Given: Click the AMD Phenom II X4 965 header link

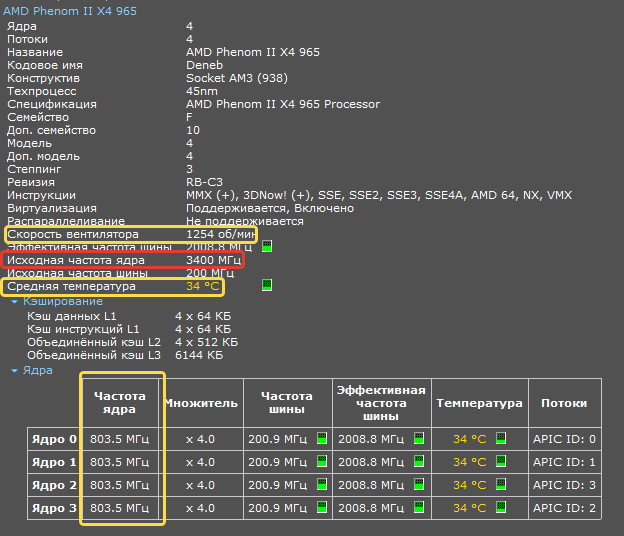Looking at the screenshot, I should click(70, 11).
